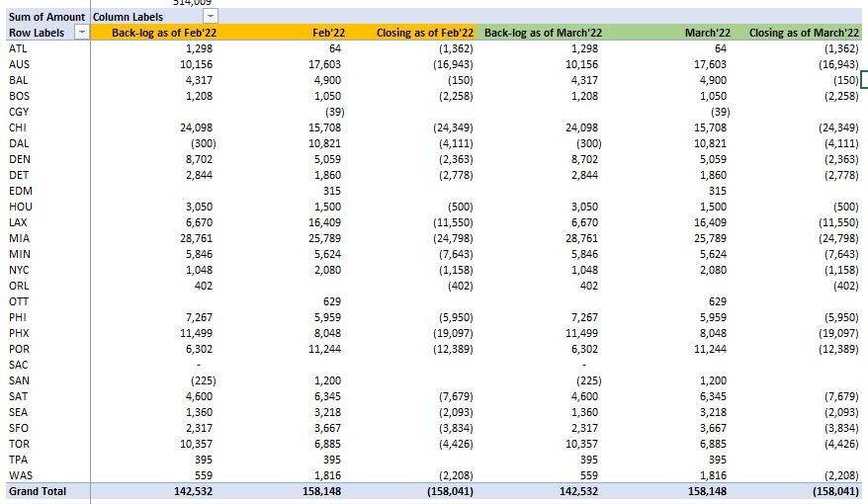The width and height of the screenshot is (868, 504).
Task: Select the HOU row label
Action: 21,207
